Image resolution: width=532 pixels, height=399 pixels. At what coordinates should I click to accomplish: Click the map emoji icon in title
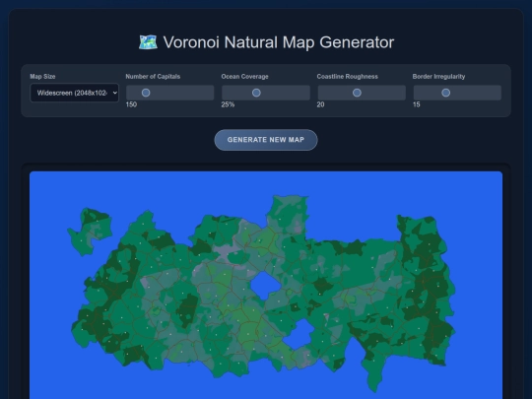tap(148, 42)
